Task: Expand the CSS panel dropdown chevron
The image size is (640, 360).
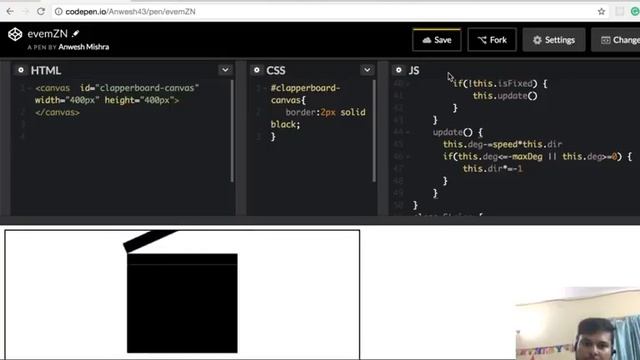Action: pyautogui.click(x=367, y=70)
